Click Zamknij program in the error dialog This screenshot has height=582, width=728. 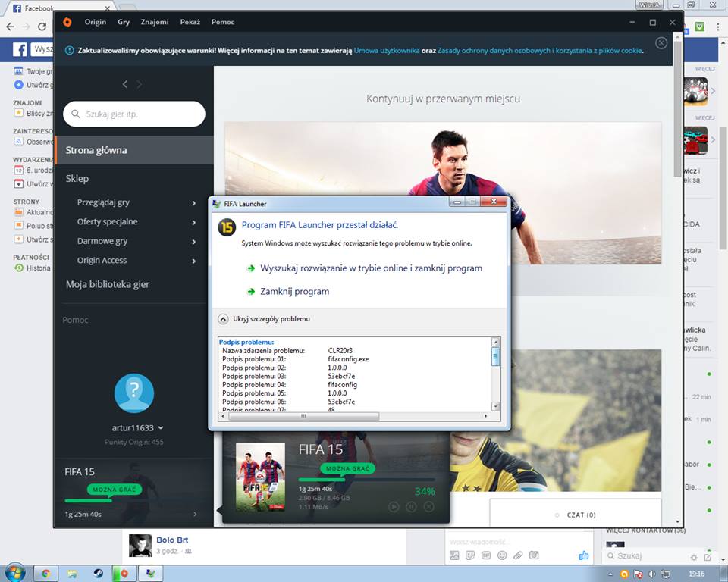[294, 291]
